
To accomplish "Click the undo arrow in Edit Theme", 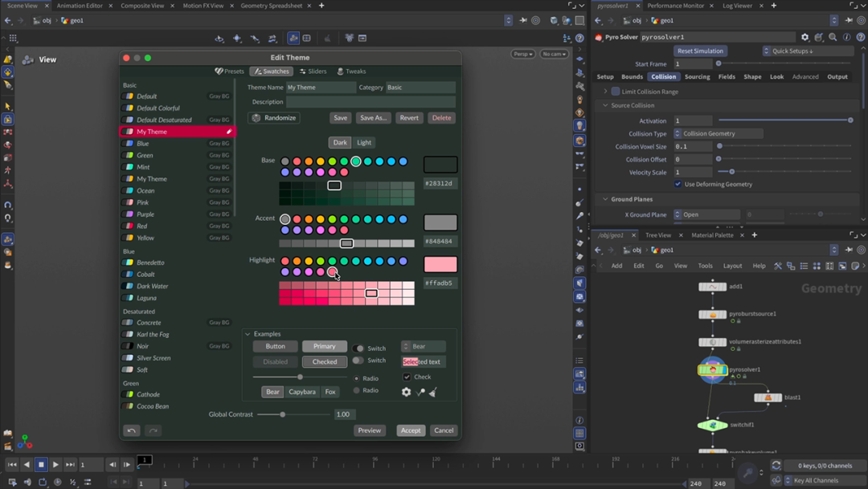I will (x=131, y=430).
